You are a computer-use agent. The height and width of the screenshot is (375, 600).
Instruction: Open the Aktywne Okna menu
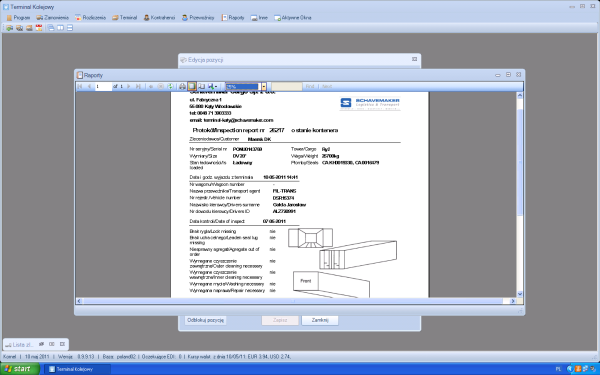tap(293, 18)
